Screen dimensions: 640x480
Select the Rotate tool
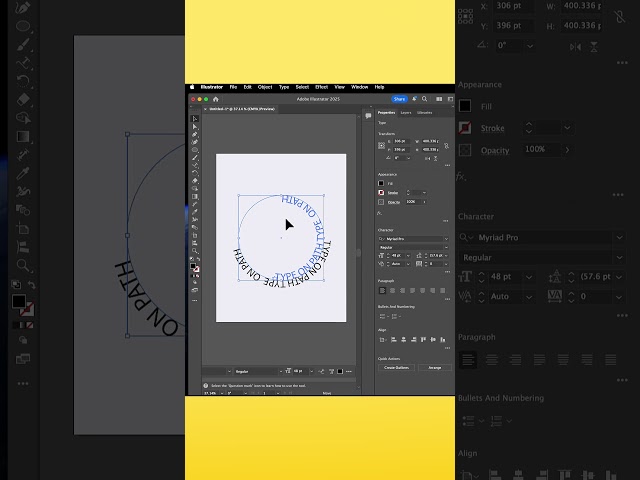(195, 173)
